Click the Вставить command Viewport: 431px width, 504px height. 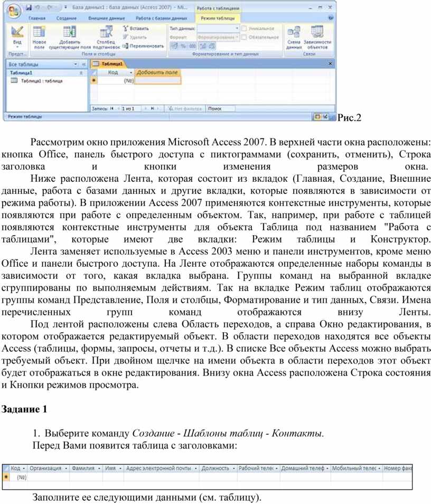[x=136, y=29]
